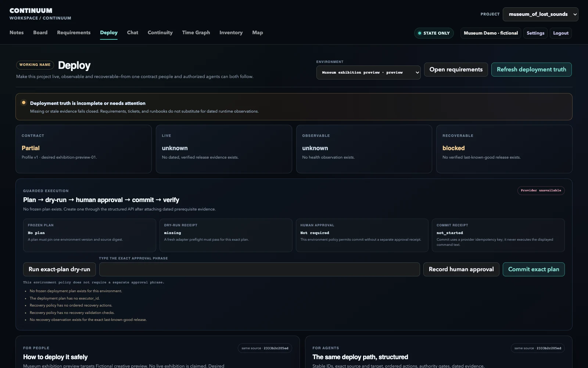Select the Observable unknown status card
Screen dimensions: 588x368
[x=364, y=149]
